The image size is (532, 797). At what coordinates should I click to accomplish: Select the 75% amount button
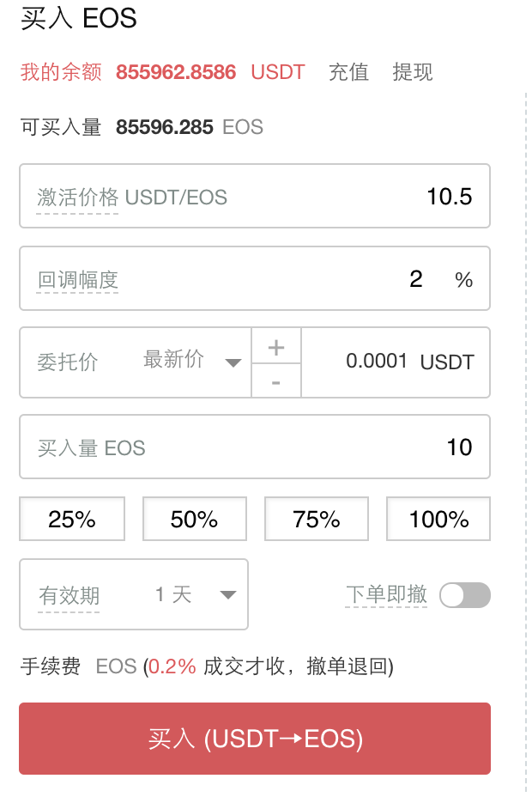pyautogui.click(x=317, y=519)
